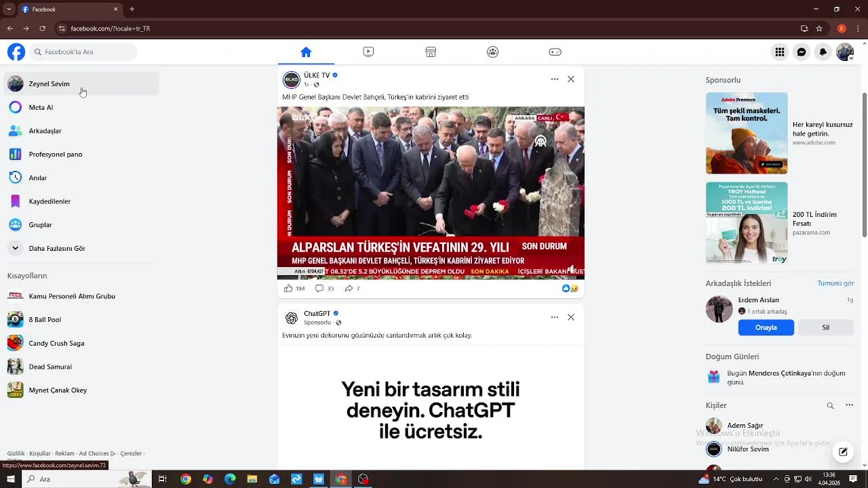This screenshot has height=488, width=868.
Task: Open the ÜLKE TV page name
Action: 317,75
